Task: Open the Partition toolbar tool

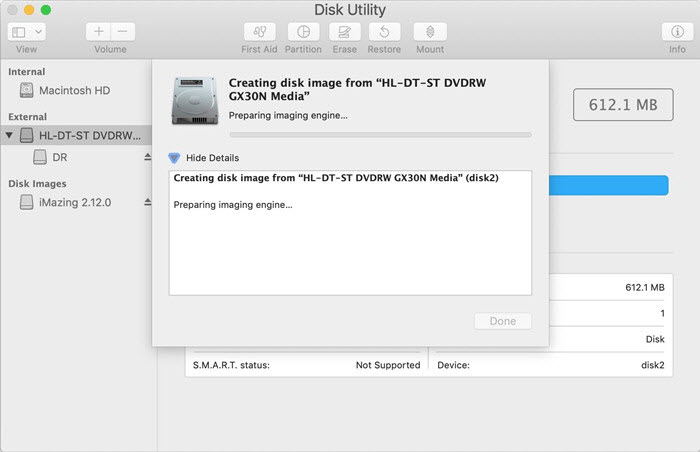Action: pos(304,32)
